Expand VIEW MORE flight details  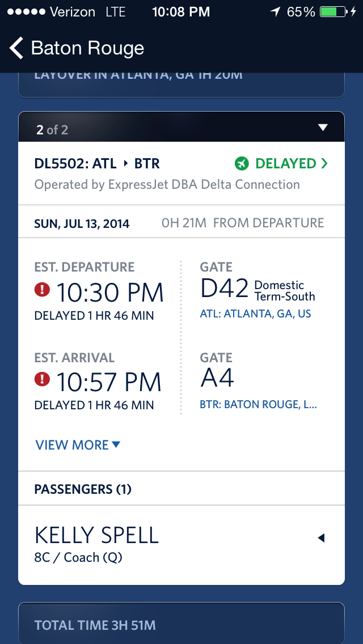(78, 445)
